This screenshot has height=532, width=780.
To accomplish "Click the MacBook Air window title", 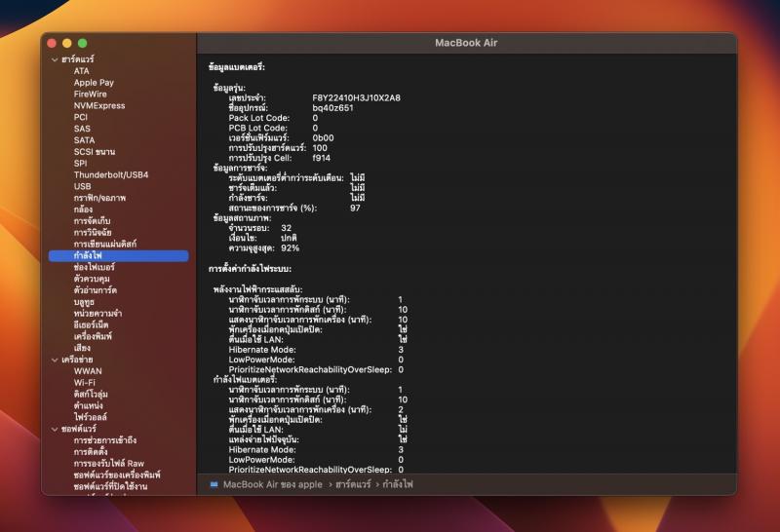I will coord(466,43).
